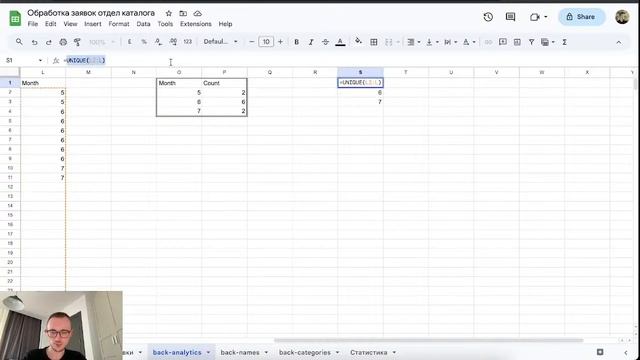Image resolution: width=640 pixels, height=360 pixels.
Task: Insert a chart from the toolbar
Action: click(517, 42)
